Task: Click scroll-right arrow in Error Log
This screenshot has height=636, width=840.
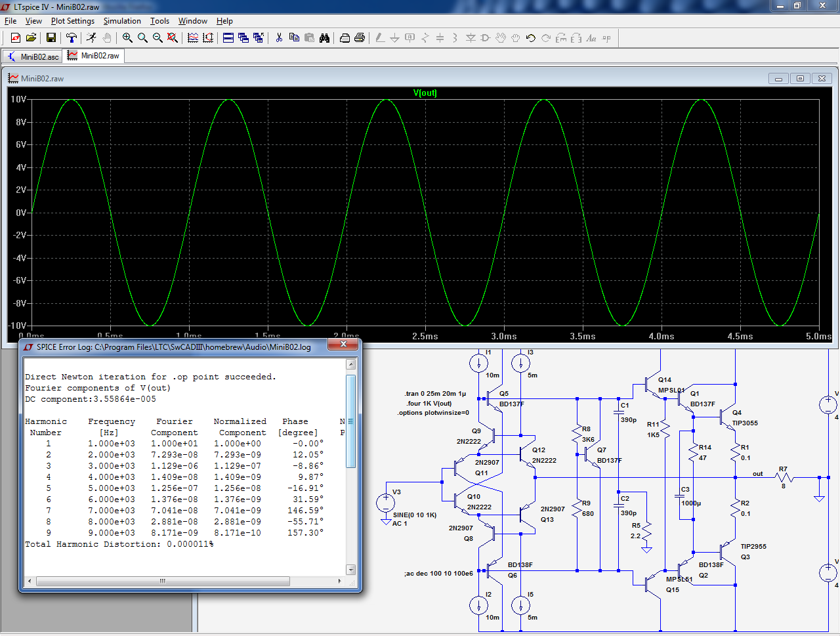Action: [339, 581]
